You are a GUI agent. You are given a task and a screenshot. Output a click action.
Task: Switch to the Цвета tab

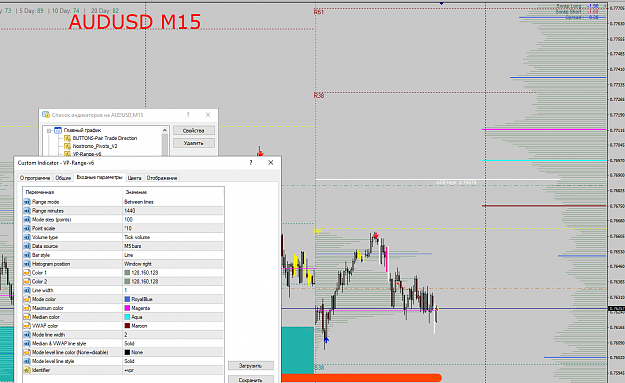[x=135, y=178]
